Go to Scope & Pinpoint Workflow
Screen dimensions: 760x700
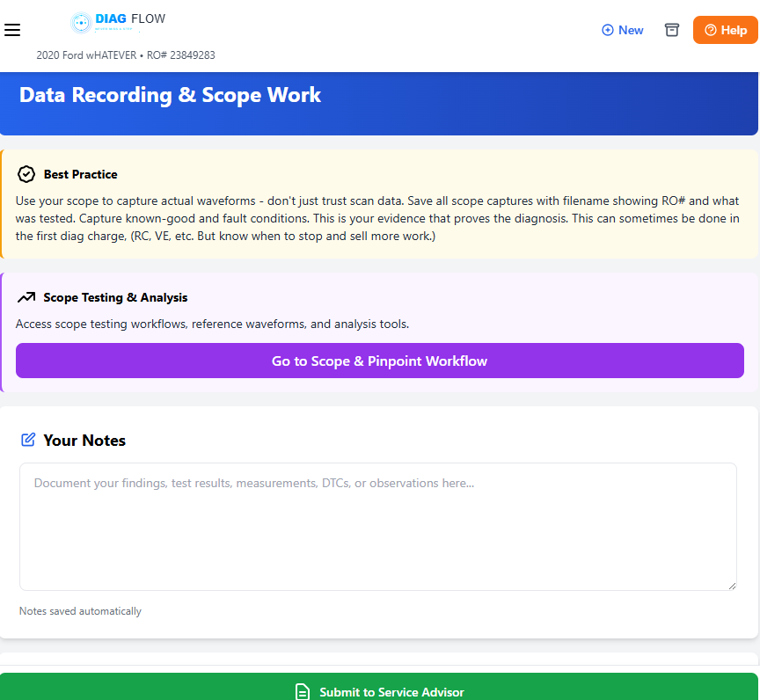tap(379, 361)
